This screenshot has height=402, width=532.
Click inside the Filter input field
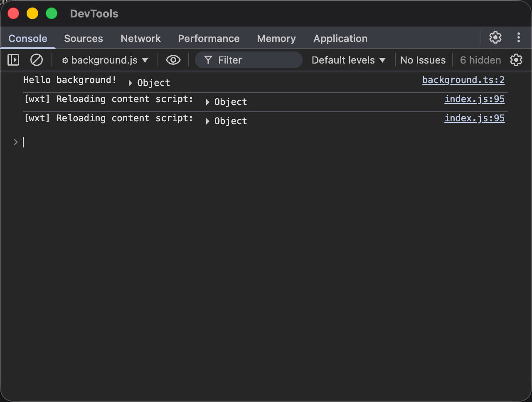[249, 60]
